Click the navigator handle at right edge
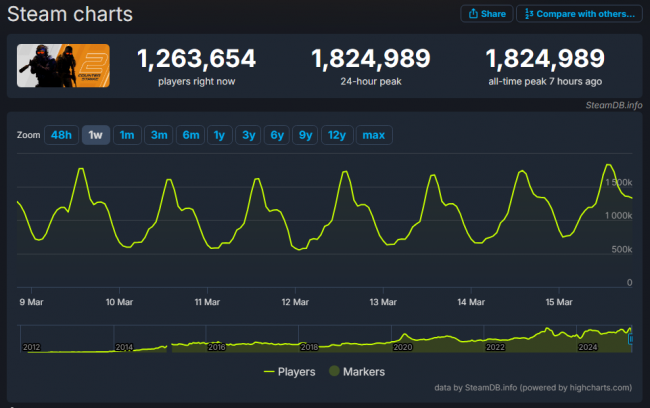Screen dimensions: 650x408 pyautogui.click(x=631, y=340)
